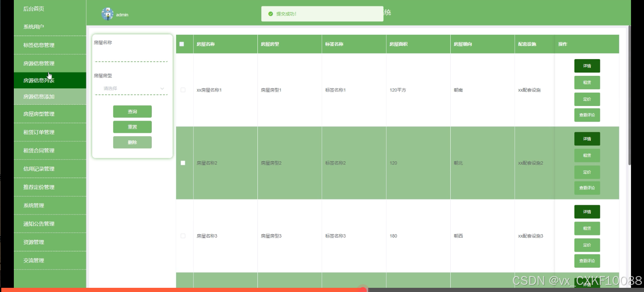Click cell text 标签名称2

tap(335, 163)
